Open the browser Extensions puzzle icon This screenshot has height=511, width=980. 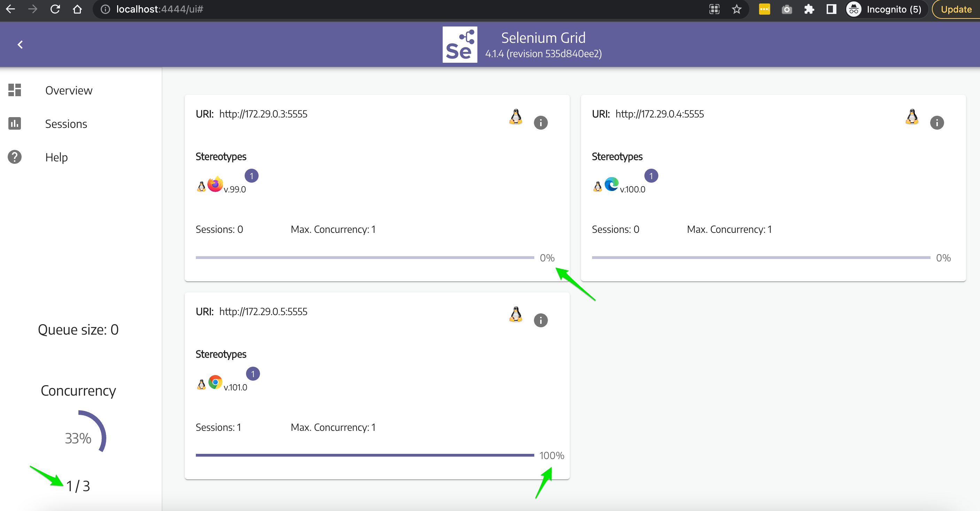[809, 9]
